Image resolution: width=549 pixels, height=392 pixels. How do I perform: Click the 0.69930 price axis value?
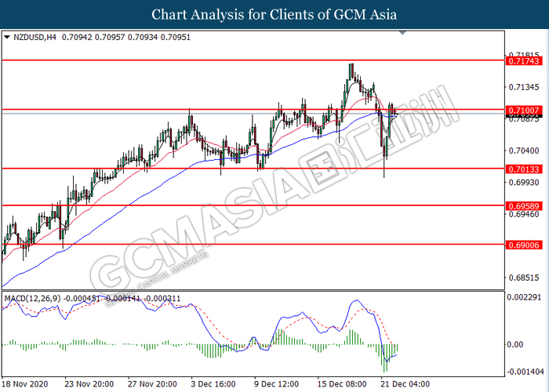524,183
